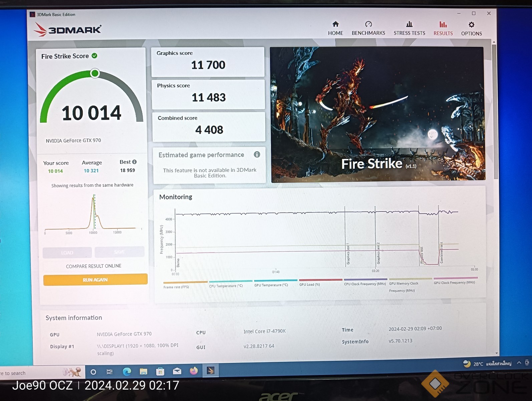Screen dimensions: 532x401
Task: Open the Estimated game performance info icon
Action: 257,154
